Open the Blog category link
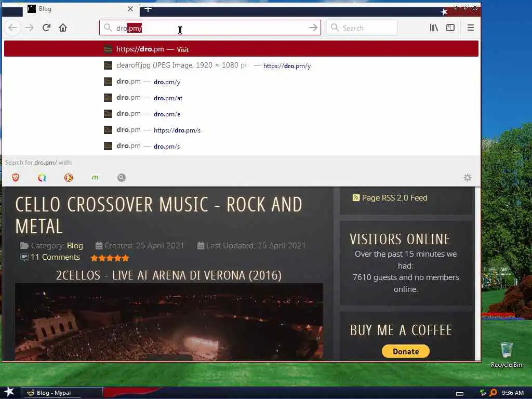 pos(75,246)
